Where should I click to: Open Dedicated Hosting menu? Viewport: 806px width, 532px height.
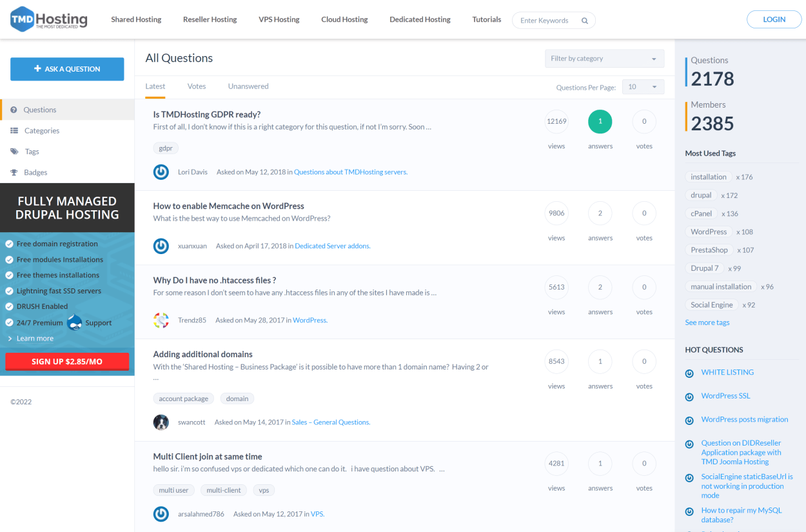point(420,19)
